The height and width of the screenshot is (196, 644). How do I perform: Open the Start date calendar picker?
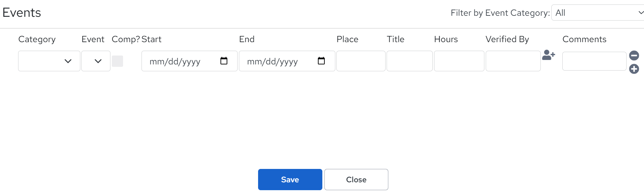(224, 61)
